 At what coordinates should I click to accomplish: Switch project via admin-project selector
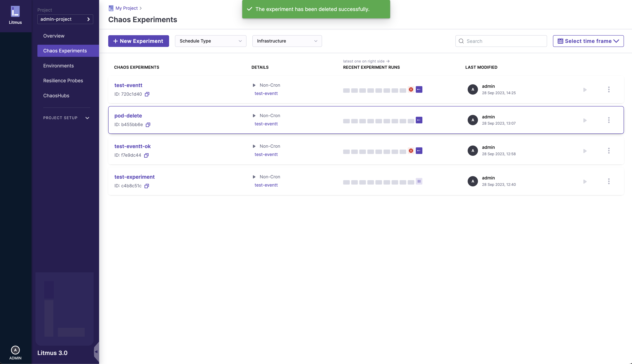tap(65, 19)
